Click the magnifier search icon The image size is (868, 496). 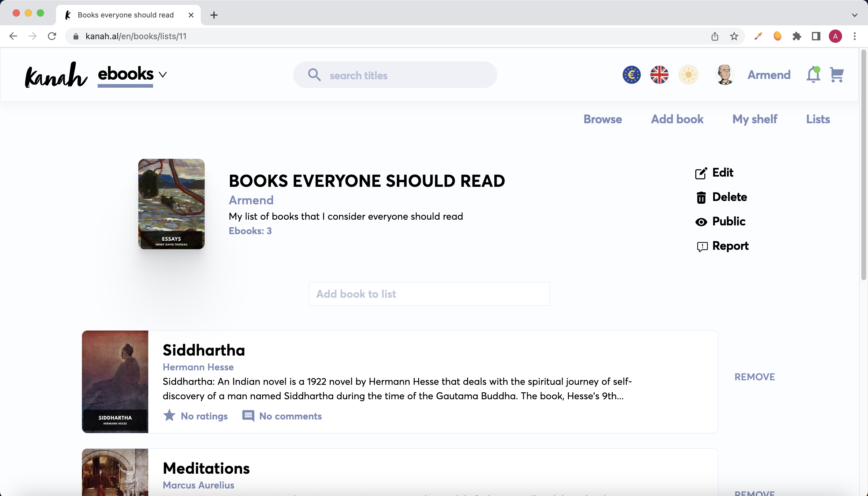click(314, 75)
